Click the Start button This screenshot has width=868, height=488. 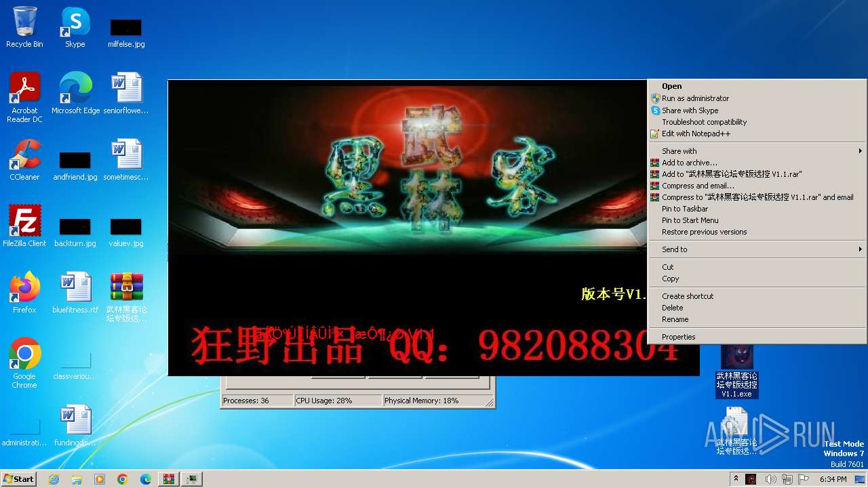[18, 479]
